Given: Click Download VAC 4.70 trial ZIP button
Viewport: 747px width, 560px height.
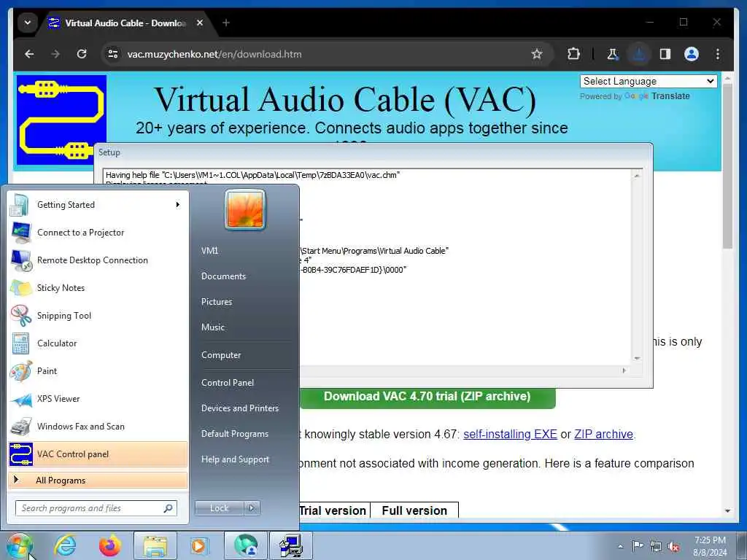Looking at the screenshot, I should [x=427, y=397].
